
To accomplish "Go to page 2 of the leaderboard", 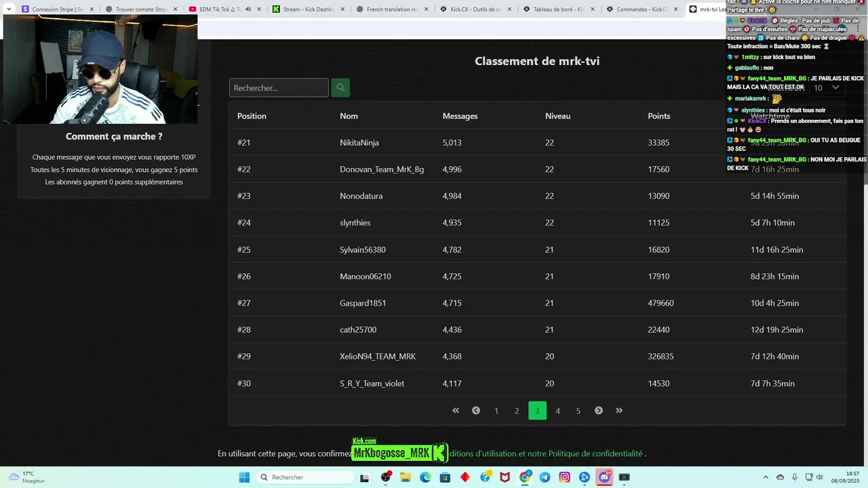I will 517,411.
